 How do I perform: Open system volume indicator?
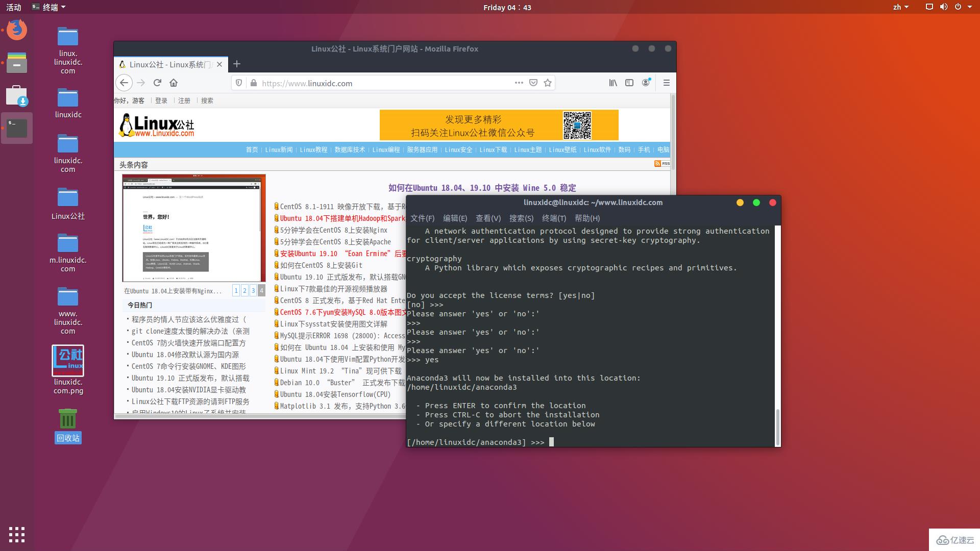tap(943, 7)
